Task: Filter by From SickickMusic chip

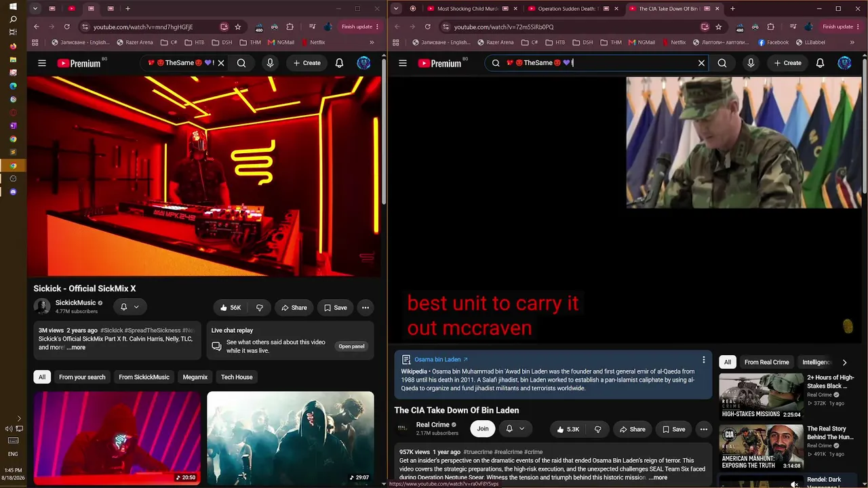Action: point(144,377)
